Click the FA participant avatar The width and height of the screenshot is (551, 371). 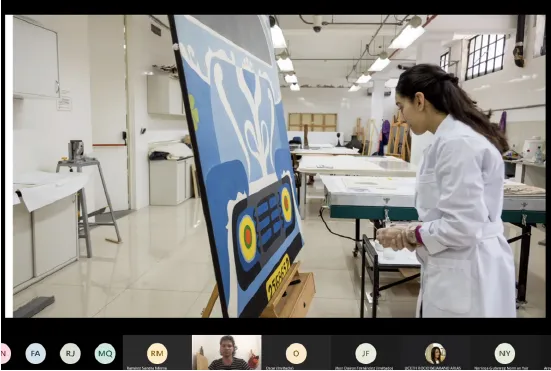click(x=35, y=353)
